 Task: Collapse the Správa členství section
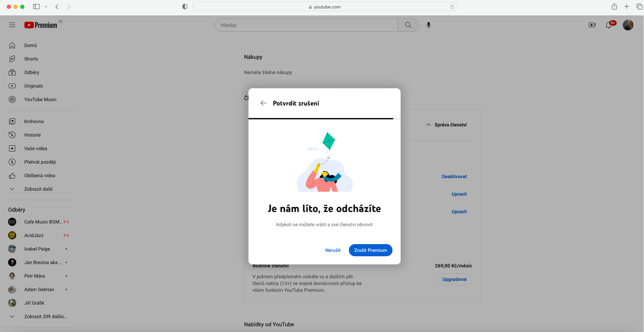click(447, 125)
